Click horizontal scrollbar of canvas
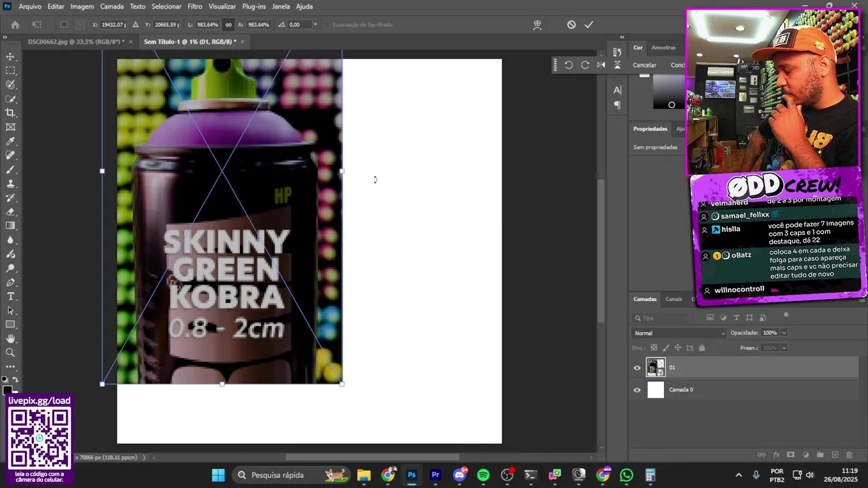868x488 pixels. click(x=372, y=457)
